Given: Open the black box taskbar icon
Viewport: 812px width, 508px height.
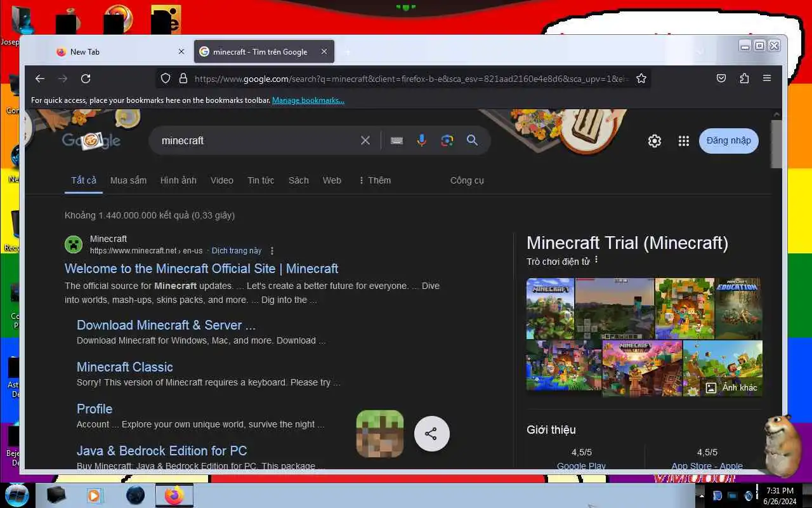Looking at the screenshot, I should coord(56,495).
